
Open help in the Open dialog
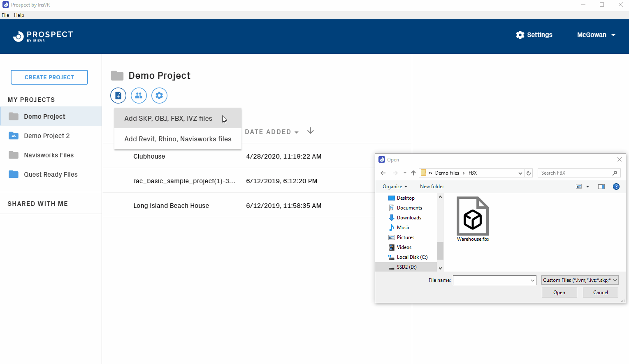point(616,187)
